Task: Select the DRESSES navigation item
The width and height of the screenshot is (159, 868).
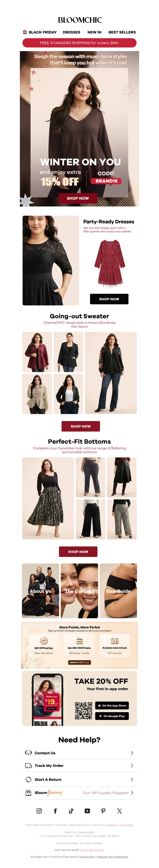Action: (71, 32)
